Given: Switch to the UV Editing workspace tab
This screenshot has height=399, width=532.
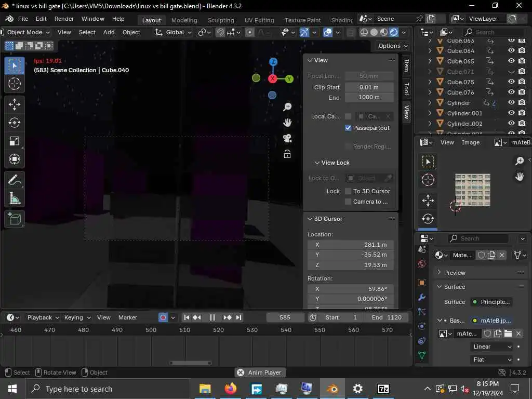Looking at the screenshot, I should pyautogui.click(x=259, y=20).
